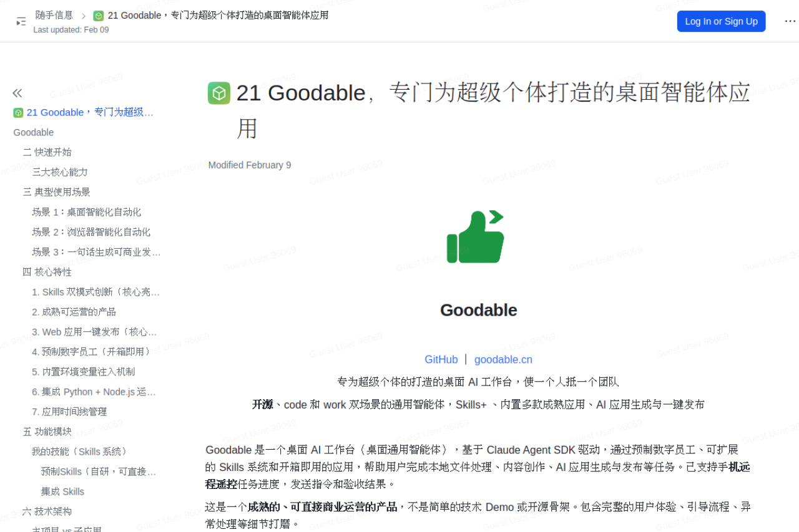
Task: Select the outline title 21 Goodable，专门为超级…
Action: pyautogui.click(x=90, y=112)
